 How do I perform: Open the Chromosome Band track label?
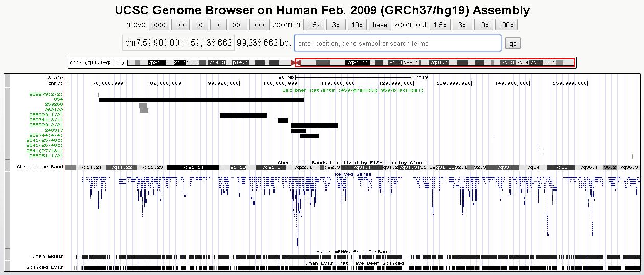(40, 167)
